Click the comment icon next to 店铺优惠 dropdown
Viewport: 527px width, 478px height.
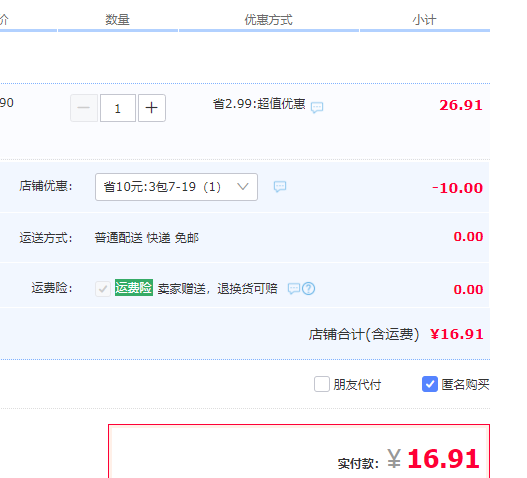280,187
